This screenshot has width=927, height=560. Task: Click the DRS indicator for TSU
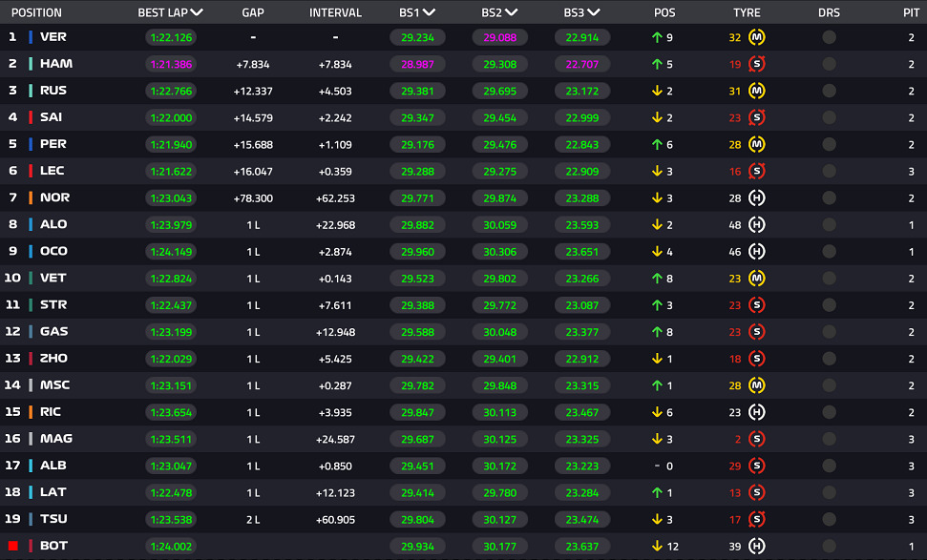point(829,519)
